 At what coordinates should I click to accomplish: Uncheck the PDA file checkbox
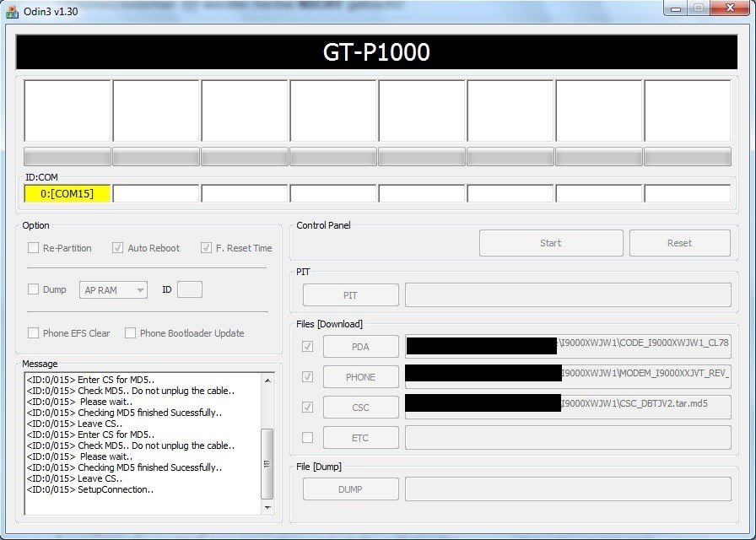[307, 346]
